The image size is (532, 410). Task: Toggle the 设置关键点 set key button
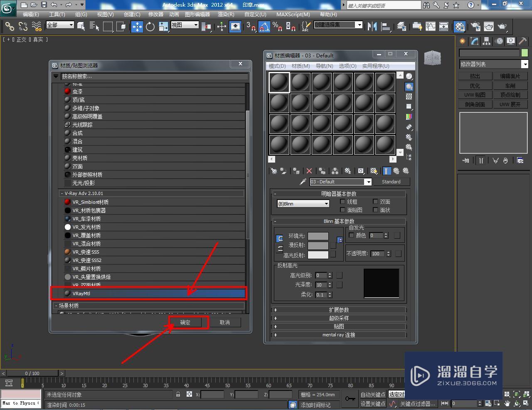[x=373, y=404]
